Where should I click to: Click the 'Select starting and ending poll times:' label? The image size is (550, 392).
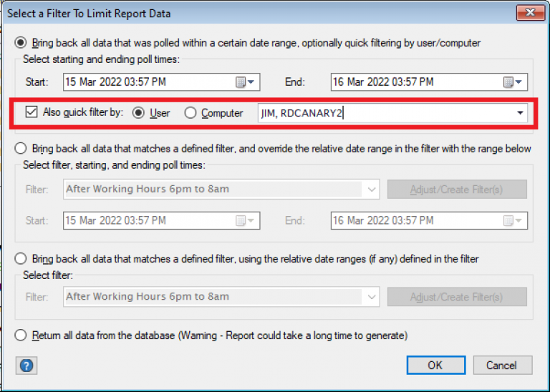tap(101, 59)
